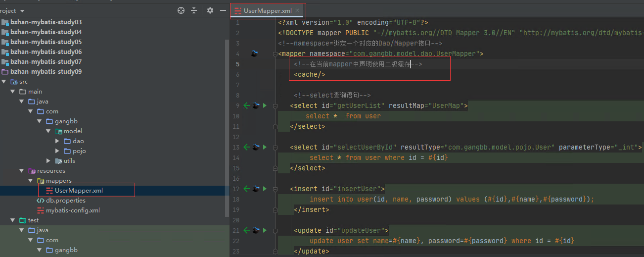
Task: Click the locate-current-file crosshair icon
Action: (x=181, y=10)
